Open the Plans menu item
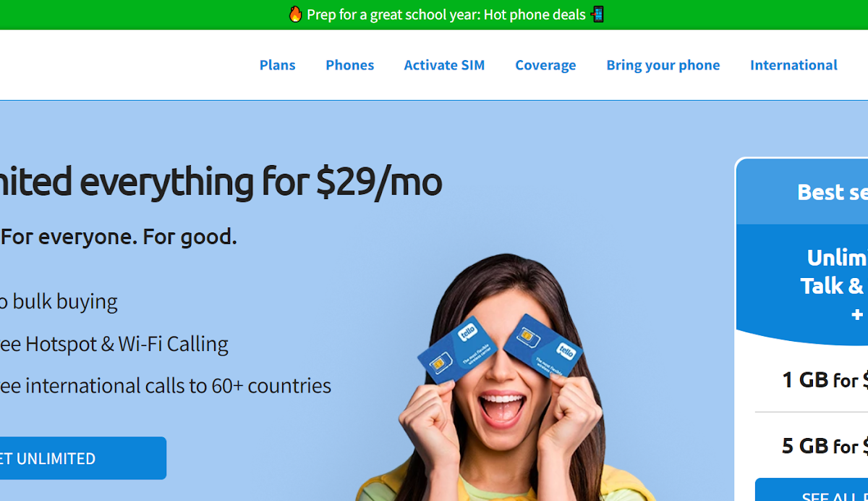Viewport: 868px width, 501px height. coord(278,65)
